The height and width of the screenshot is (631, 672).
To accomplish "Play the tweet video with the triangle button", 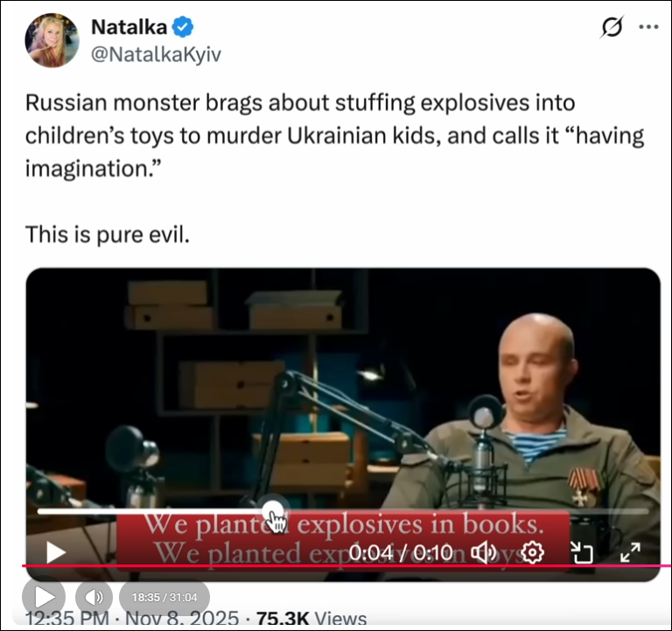I will click(x=56, y=552).
